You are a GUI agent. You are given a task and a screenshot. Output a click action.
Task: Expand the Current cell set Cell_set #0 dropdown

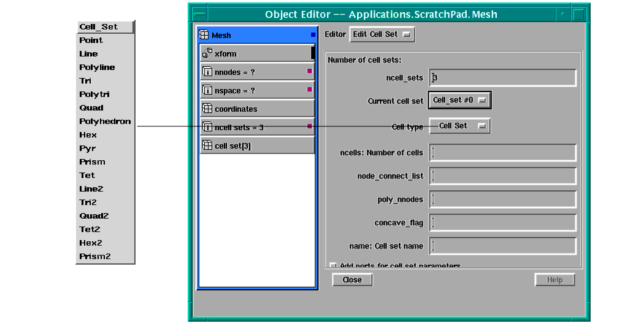coord(459,99)
